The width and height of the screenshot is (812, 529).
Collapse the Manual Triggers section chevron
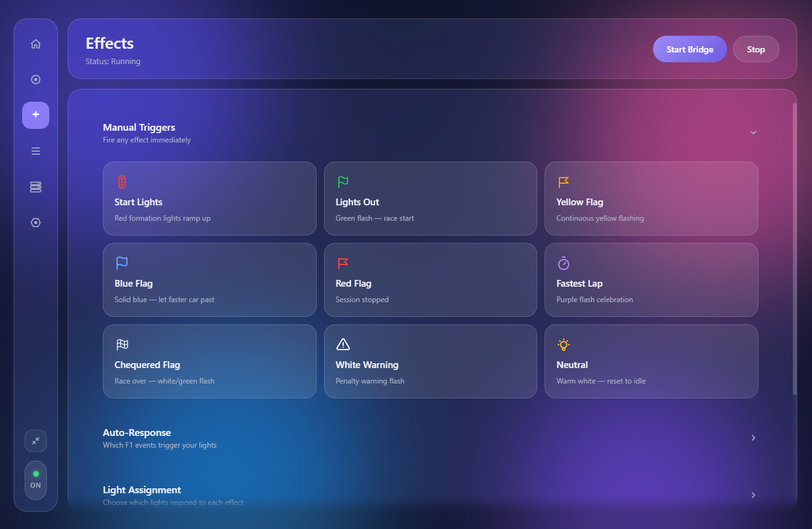click(753, 133)
